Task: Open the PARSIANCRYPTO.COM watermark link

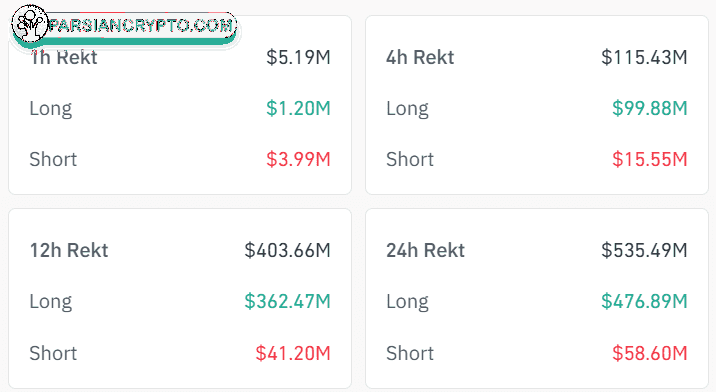Action: (x=142, y=25)
